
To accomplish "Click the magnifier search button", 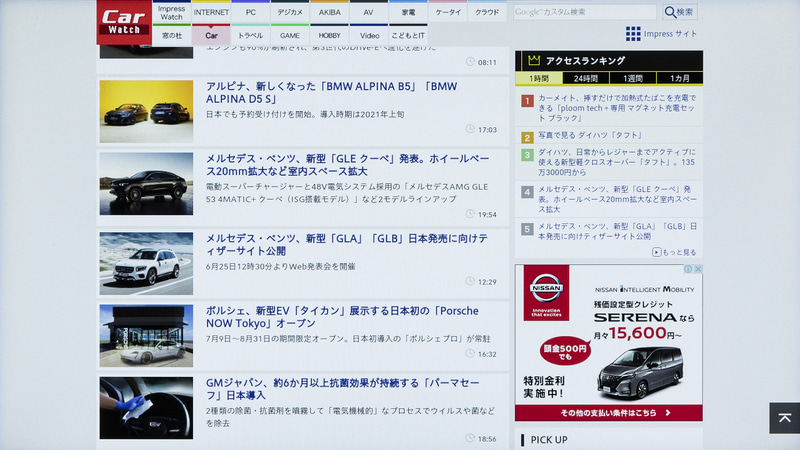I will [679, 12].
